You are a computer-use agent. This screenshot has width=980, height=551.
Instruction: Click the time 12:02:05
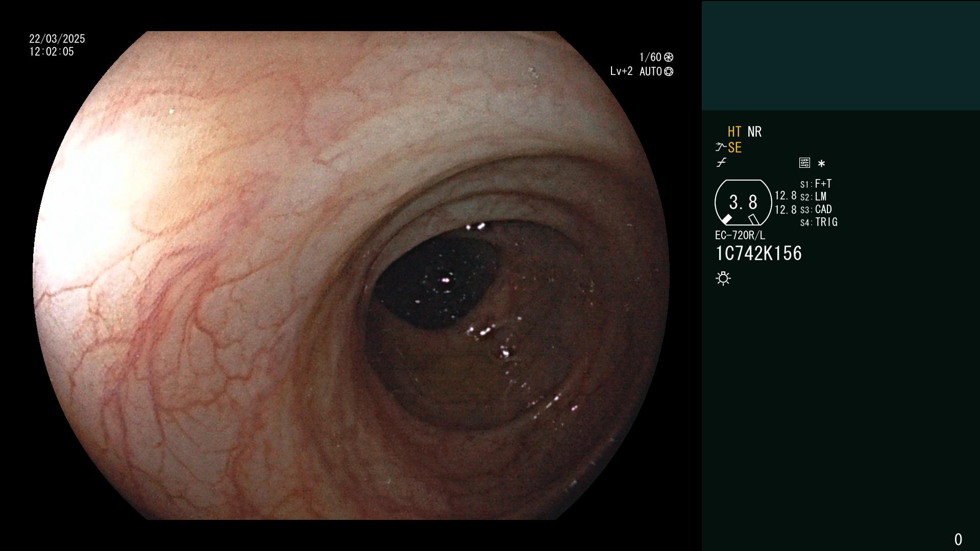coord(52,52)
